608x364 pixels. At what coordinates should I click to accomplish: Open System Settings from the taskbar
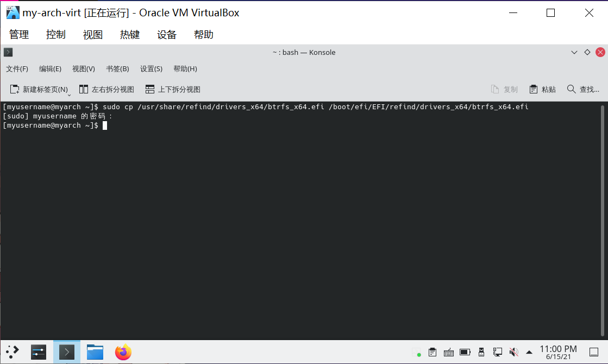coord(39,352)
